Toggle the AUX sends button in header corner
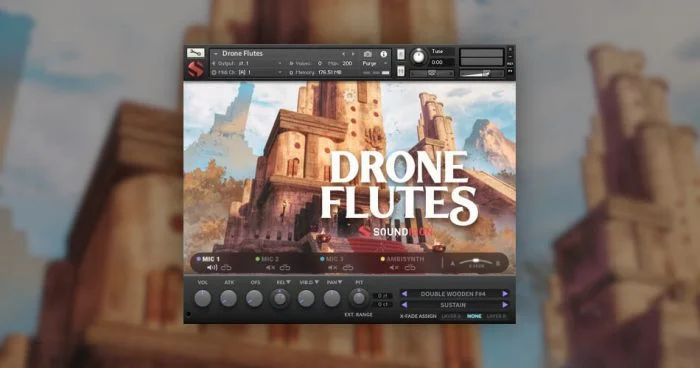This screenshot has height=368, width=700. pyautogui.click(x=510, y=64)
